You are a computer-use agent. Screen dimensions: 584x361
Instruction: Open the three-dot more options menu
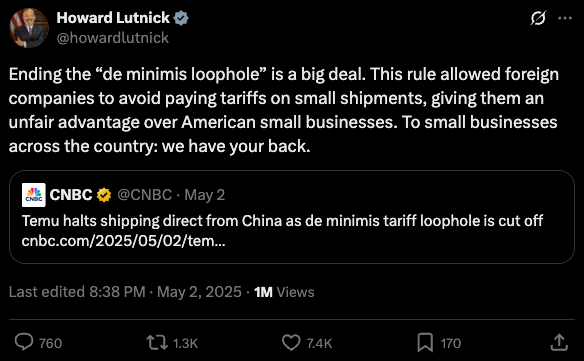point(565,18)
